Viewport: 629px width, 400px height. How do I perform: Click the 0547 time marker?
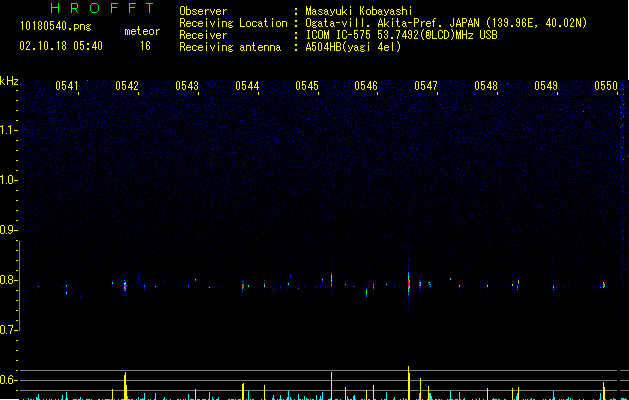coord(426,86)
